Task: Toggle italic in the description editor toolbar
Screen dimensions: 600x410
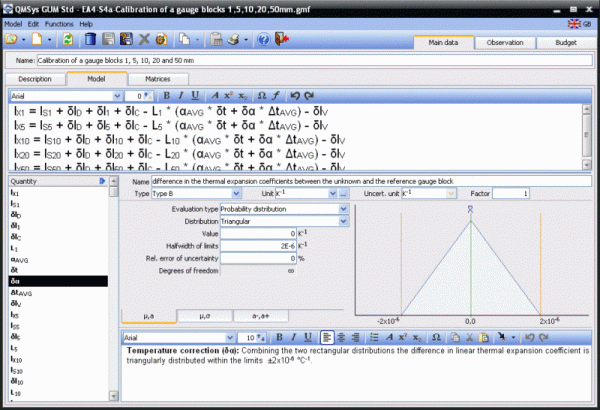Action: coord(295,338)
